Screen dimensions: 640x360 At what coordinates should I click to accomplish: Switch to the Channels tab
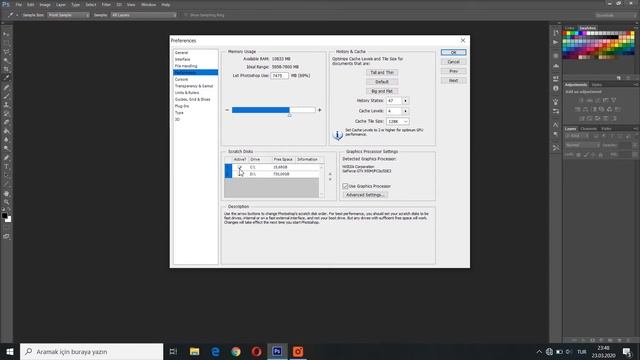coord(589,129)
